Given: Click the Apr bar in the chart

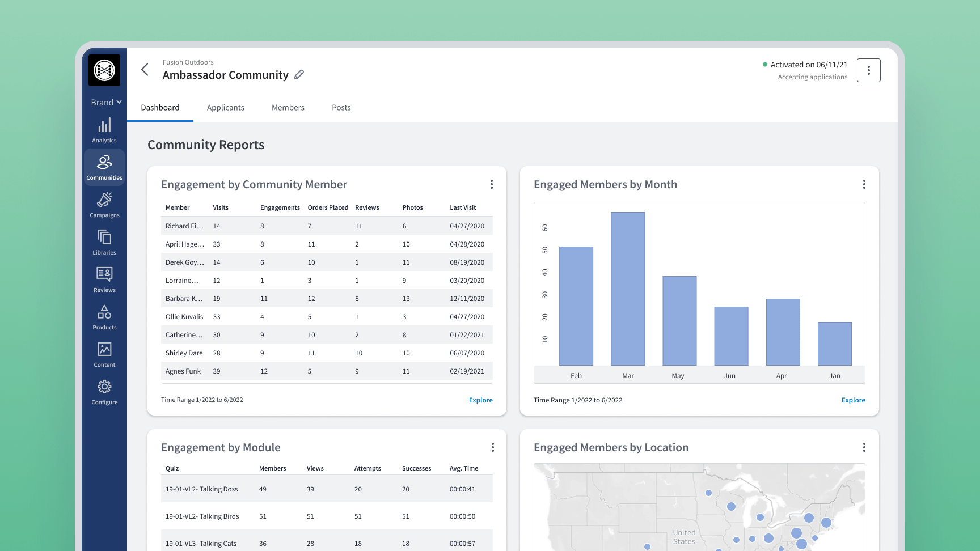Looking at the screenshot, I should (x=783, y=332).
